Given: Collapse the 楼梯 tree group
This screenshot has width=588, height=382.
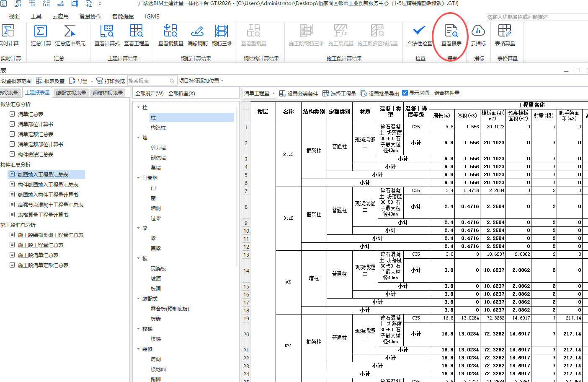Looking at the screenshot, I should 139,329.
